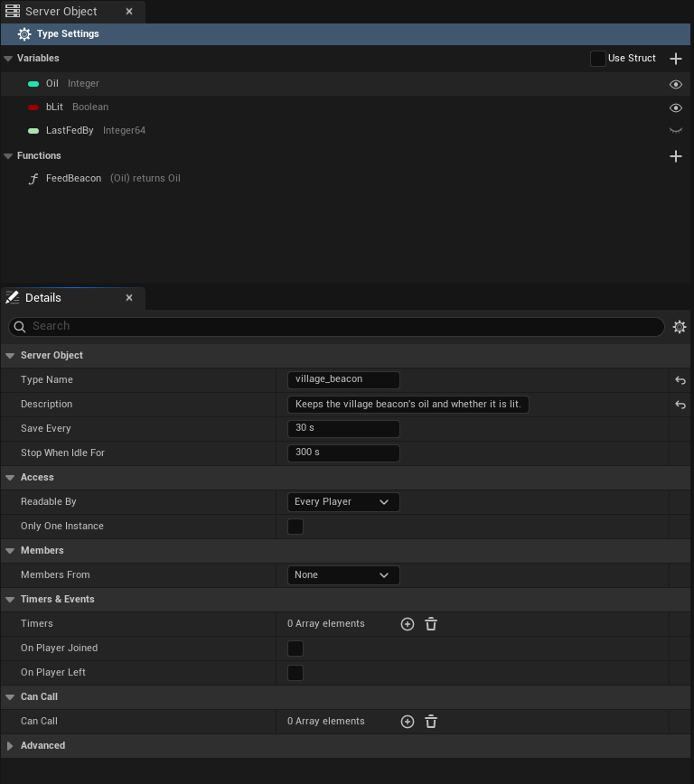694x784 pixels.
Task: Collapse the Variables section
Action: (8, 59)
